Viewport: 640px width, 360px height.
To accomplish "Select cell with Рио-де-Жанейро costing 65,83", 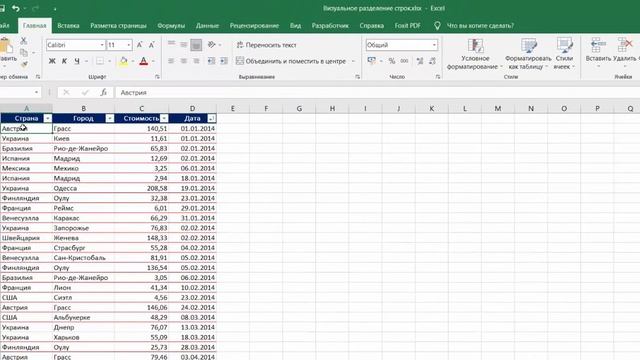I will (83, 149).
